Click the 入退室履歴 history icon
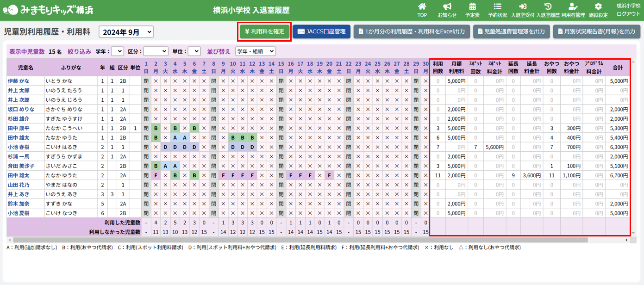The image size is (644, 285). 548,7
